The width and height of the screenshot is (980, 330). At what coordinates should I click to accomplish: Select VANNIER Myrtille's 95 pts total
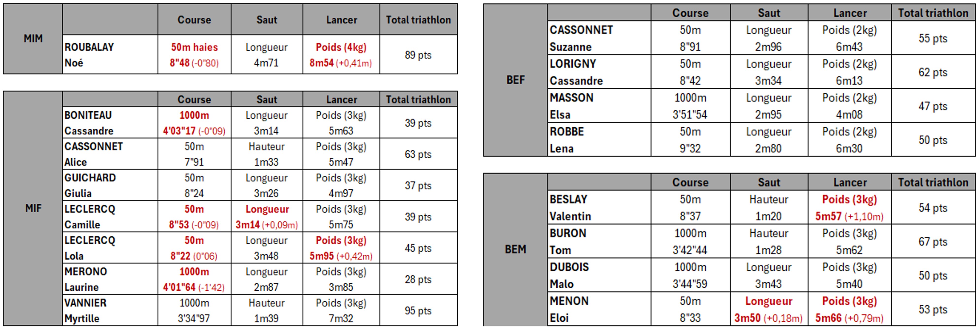pyautogui.click(x=418, y=311)
